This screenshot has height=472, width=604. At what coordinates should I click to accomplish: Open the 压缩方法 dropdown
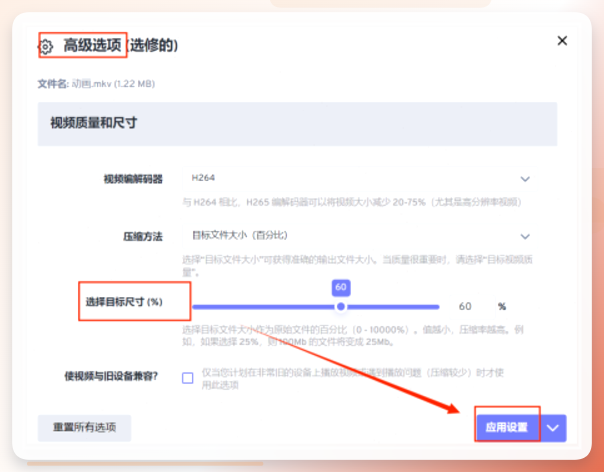coord(359,236)
